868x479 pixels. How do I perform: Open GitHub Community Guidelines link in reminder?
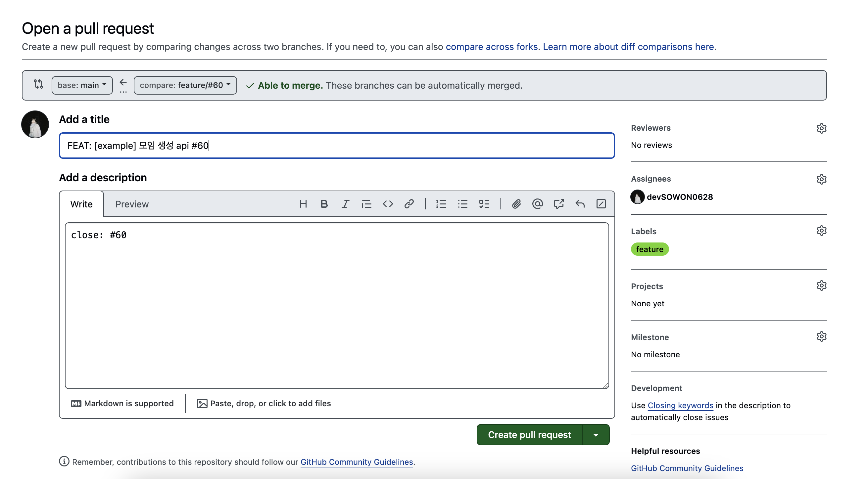(x=357, y=462)
